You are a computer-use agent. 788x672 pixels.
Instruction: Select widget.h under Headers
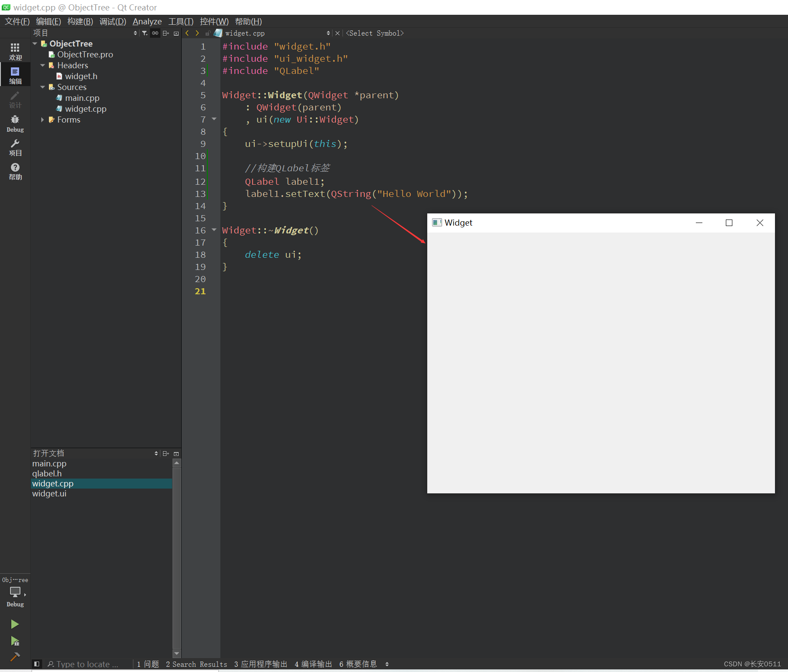tap(81, 76)
